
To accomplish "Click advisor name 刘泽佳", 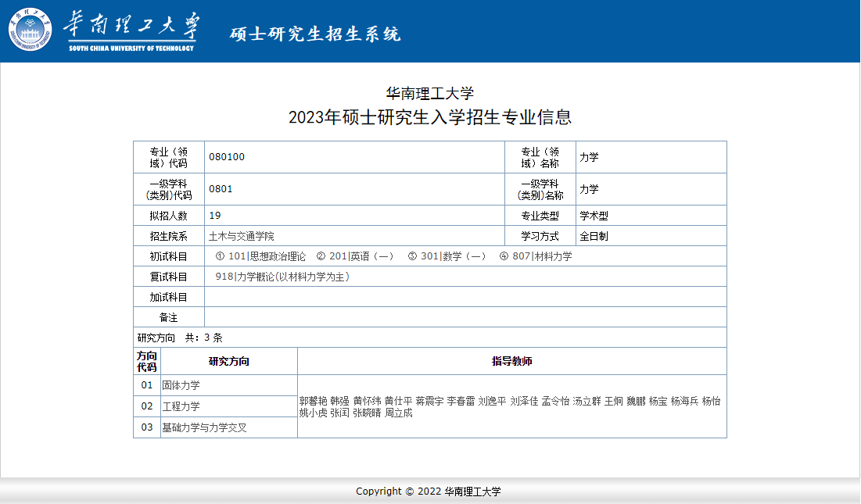I will click(x=524, y=401).
